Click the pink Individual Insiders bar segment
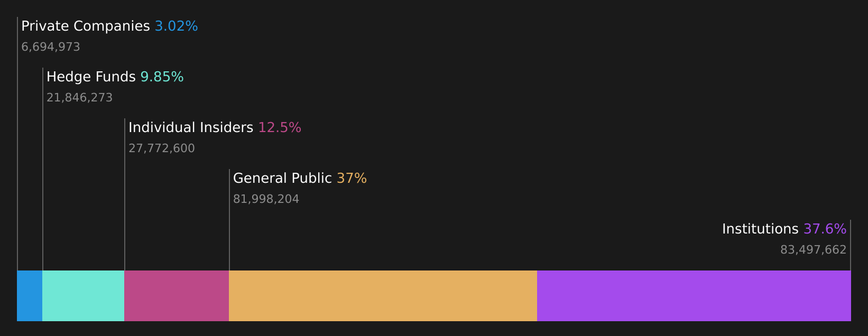 pos(177,296)
